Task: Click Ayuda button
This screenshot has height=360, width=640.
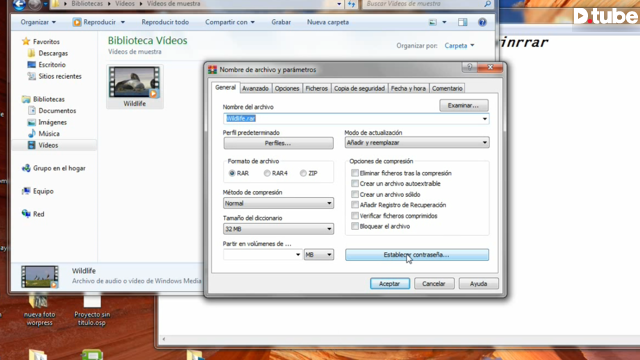Action: [478, 283]
